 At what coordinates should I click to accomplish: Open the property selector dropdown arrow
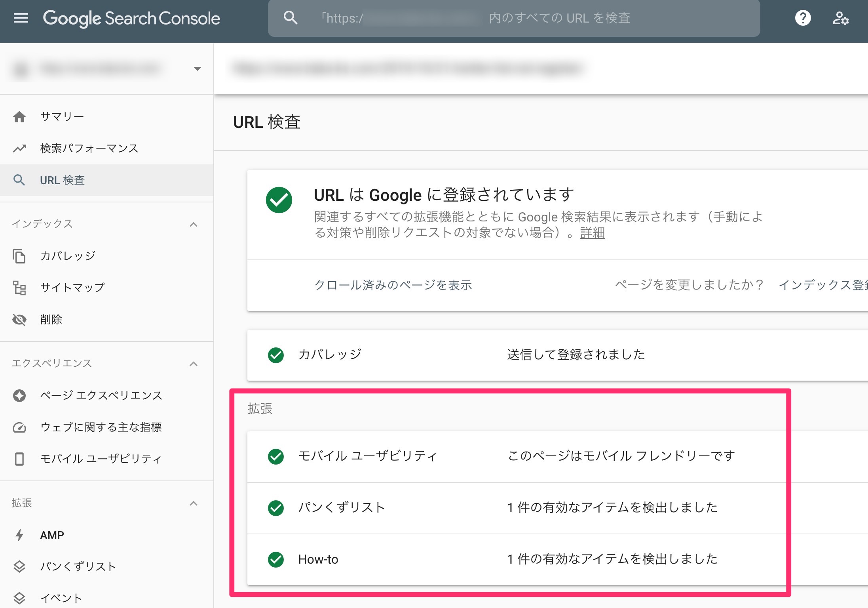[x=197, y=69]
